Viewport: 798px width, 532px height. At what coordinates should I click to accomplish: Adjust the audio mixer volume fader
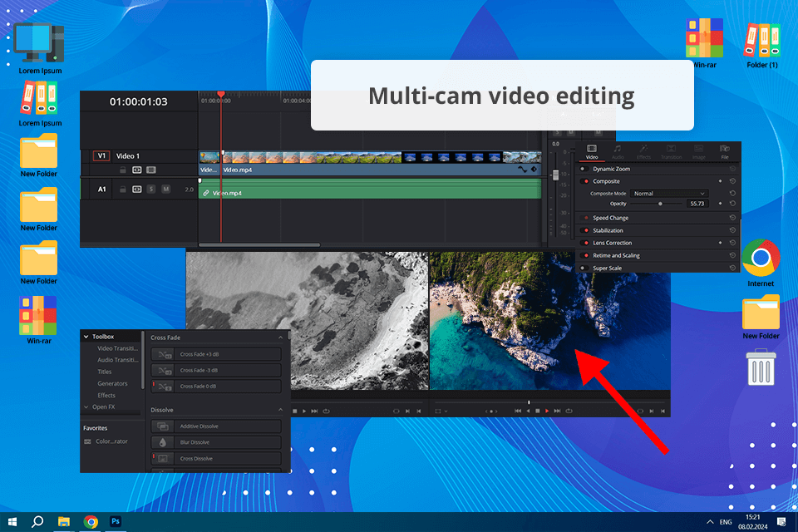point(556,175)
